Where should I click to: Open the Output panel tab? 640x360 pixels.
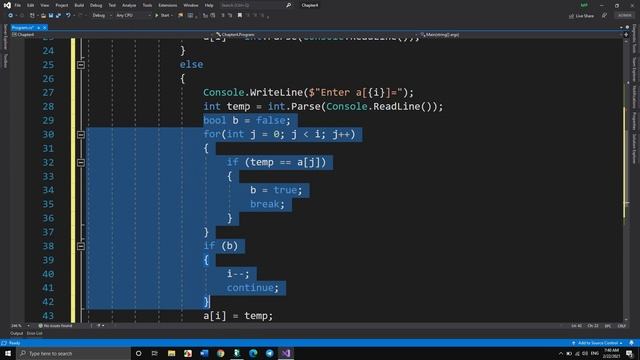[x=16, y=333]
